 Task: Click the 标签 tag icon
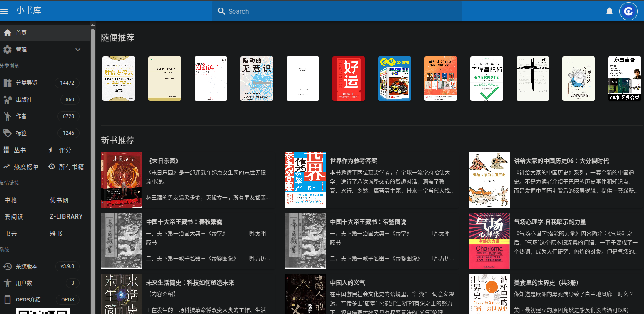pos(7,133)
